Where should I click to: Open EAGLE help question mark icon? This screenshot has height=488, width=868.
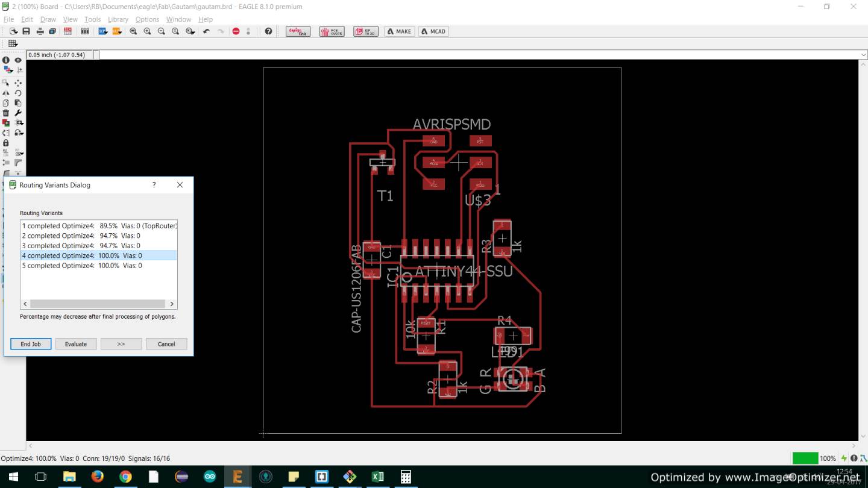click(268, 31)
